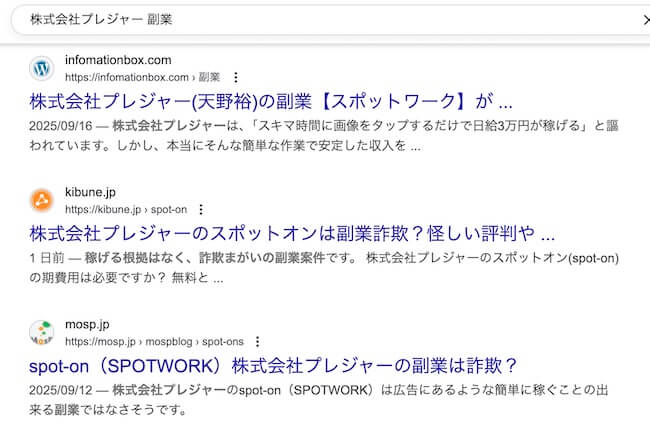Click URL https://infomationbox.com › 副業

(x=143, y=77)
